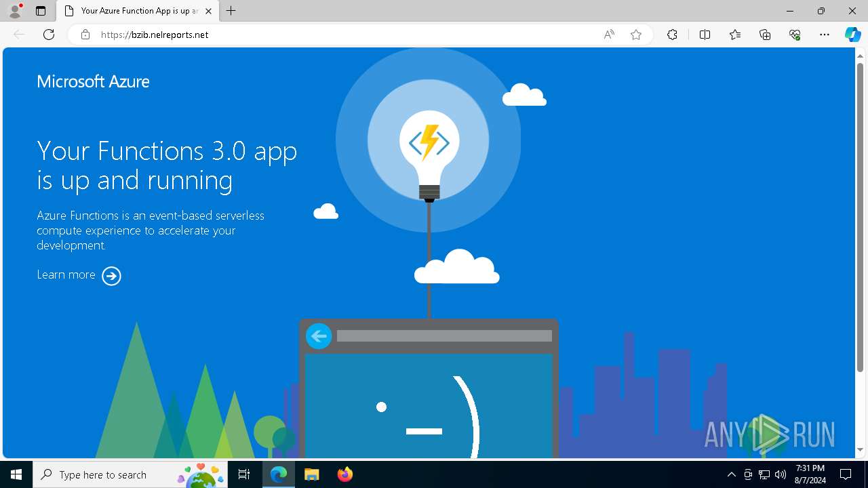The height and width of the screenshot is (488, 868).
Task: Toggle split screen view
Action: pos(705,35)
